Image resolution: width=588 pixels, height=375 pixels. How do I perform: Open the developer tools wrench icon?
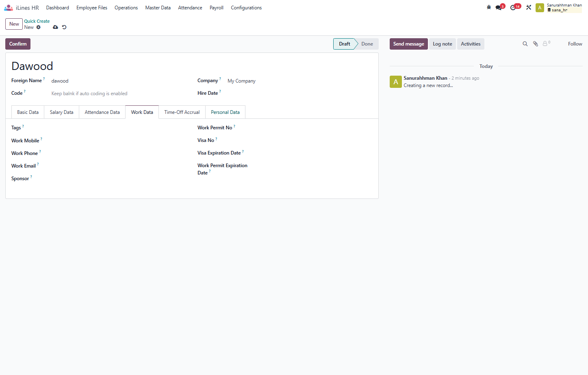(529, 7)
